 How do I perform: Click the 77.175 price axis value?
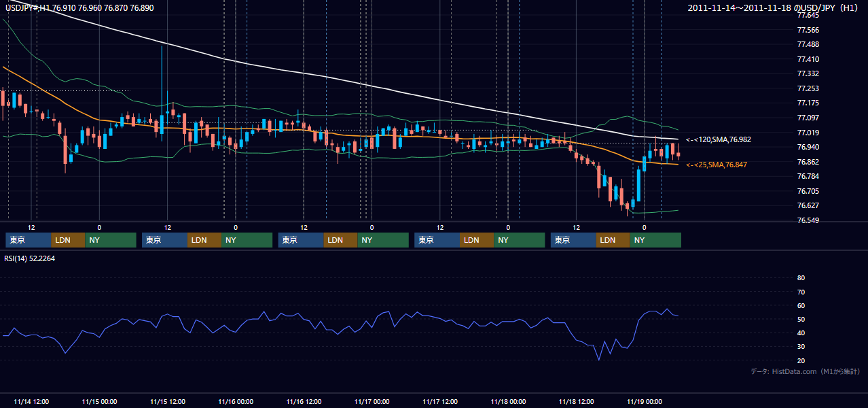(x=808, y=103)
